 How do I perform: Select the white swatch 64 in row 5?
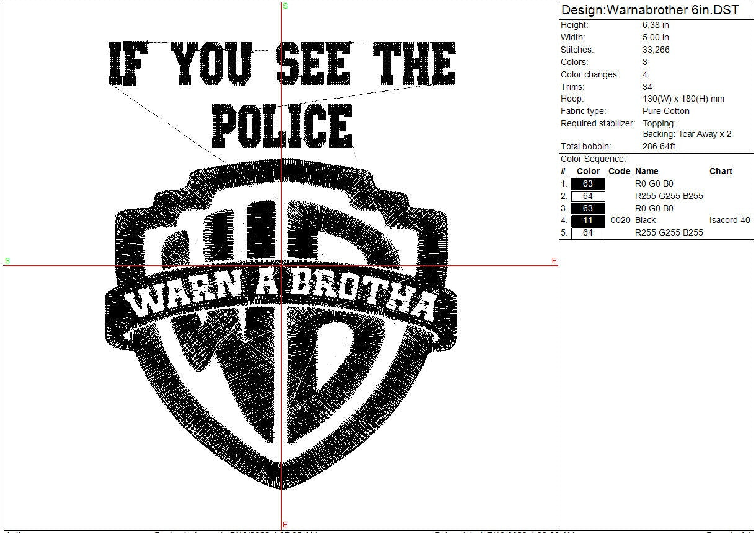(587, 232)
